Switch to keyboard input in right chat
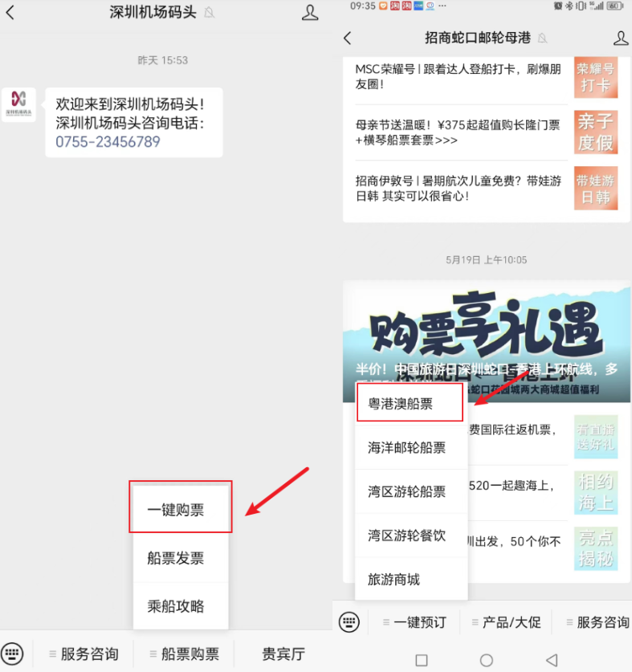Screen dimensions: 632x672 pos(349,622)
